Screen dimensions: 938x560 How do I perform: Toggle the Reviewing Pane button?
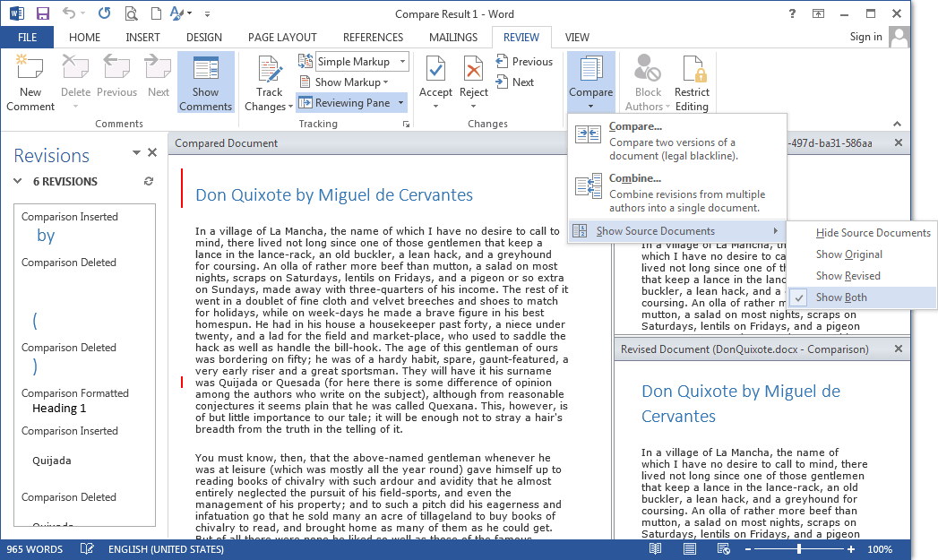pos(345,103)
